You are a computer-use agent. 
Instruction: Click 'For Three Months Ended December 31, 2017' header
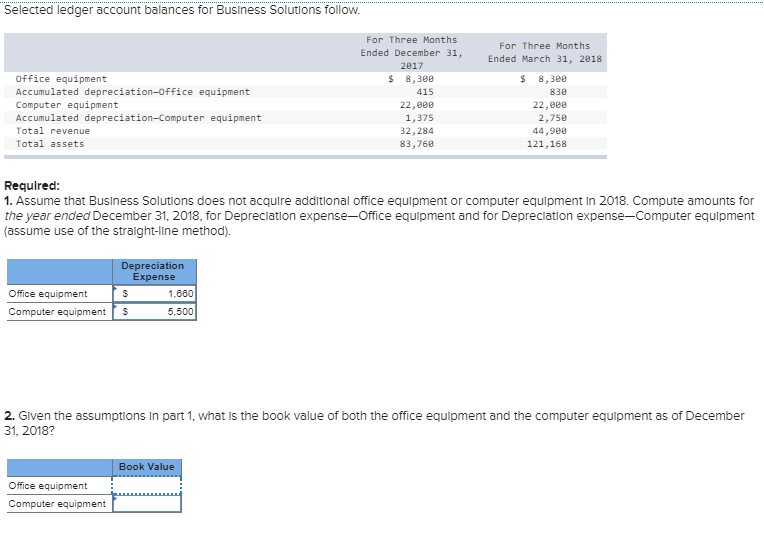pos(412,53)
